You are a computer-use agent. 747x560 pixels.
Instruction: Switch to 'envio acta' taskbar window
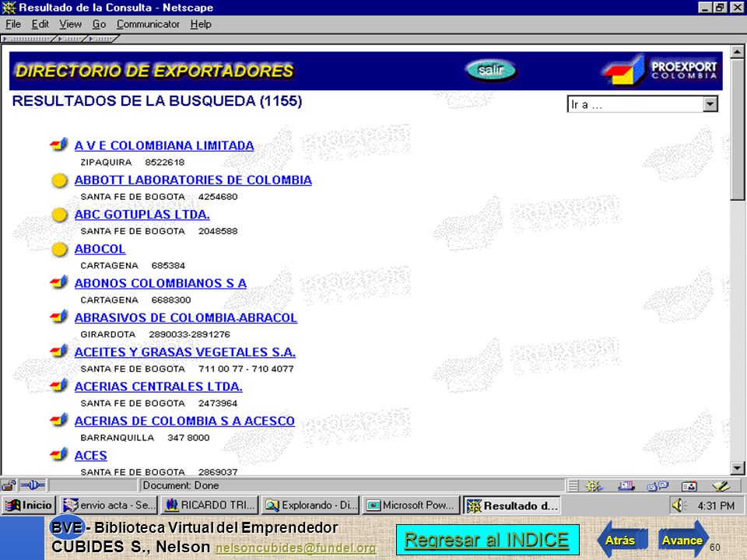(109, 506)
